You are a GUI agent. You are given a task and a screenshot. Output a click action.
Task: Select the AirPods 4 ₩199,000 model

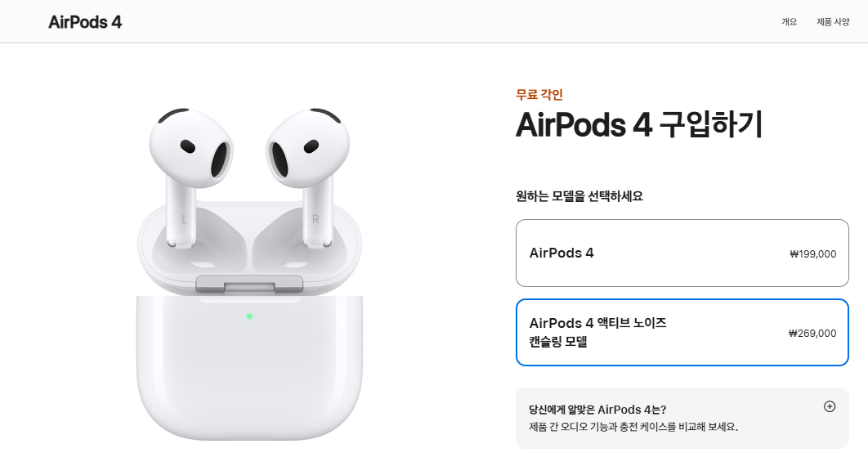(x=682, y=253)
